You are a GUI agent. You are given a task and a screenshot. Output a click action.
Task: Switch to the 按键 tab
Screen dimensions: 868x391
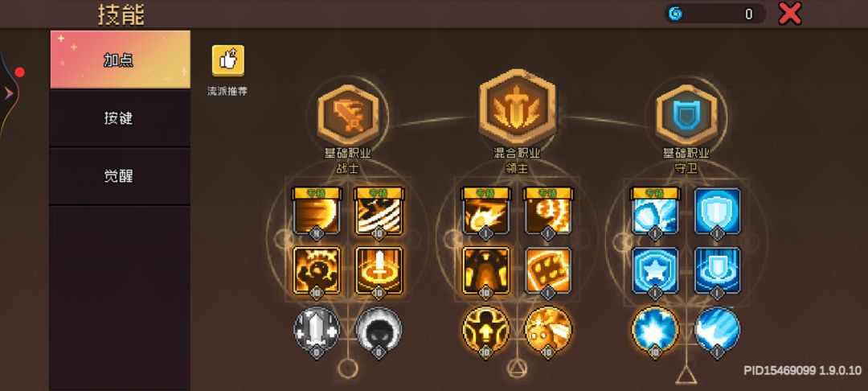(120, 118)
